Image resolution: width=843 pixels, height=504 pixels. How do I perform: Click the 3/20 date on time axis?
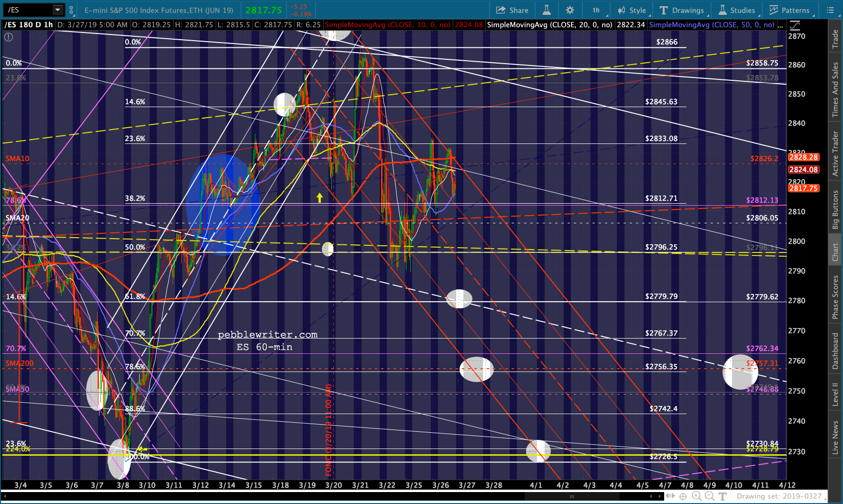334,485
